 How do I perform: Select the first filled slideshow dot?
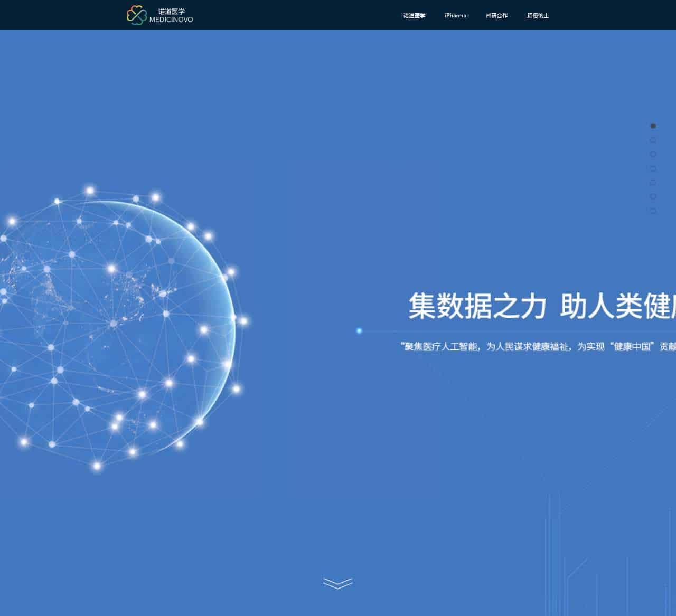[x=652, y=126]
